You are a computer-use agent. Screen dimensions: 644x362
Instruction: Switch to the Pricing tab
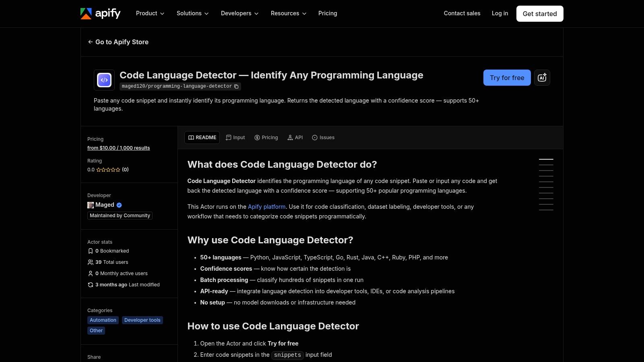point(266,138)
